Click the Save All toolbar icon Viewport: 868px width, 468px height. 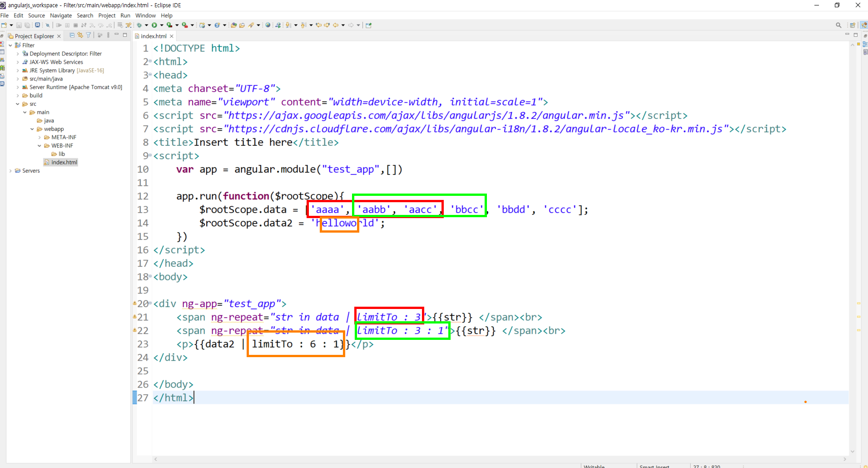tap(27, 25)
